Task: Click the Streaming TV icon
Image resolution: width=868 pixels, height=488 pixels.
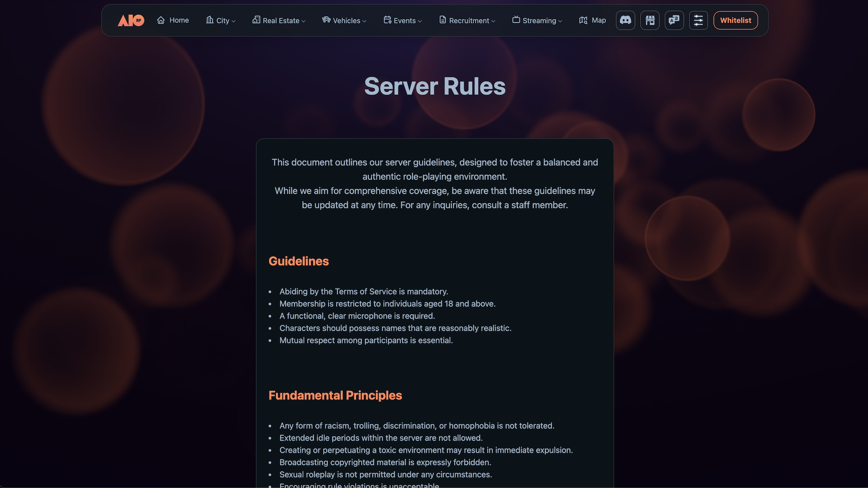Action: (516, 20)
